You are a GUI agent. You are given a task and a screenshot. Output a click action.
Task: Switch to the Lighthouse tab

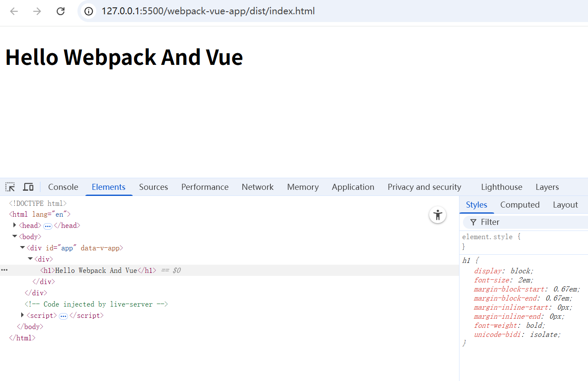501,187
